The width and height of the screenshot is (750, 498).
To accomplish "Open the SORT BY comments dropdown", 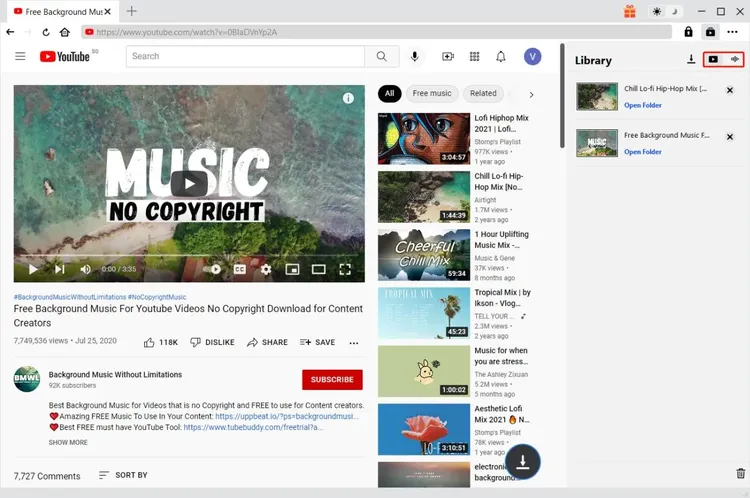I will [122, 475].
